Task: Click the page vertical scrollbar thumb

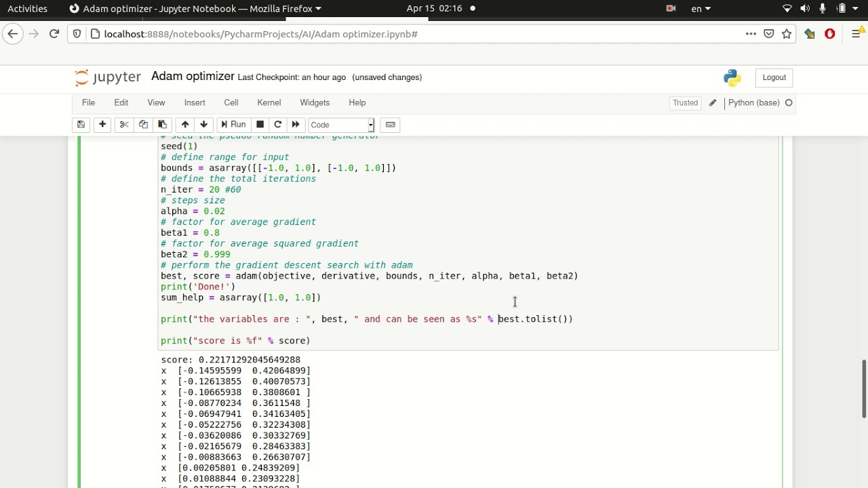Action: [864, 389]
